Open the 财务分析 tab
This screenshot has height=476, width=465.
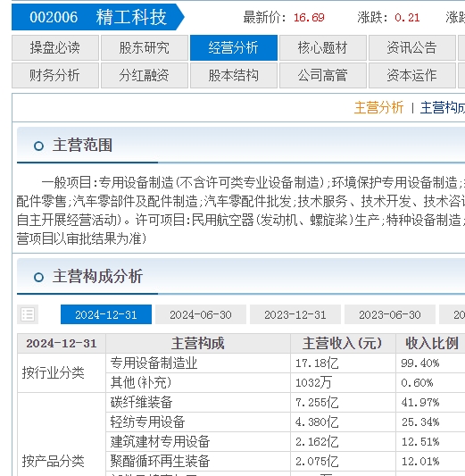[55, 75]
